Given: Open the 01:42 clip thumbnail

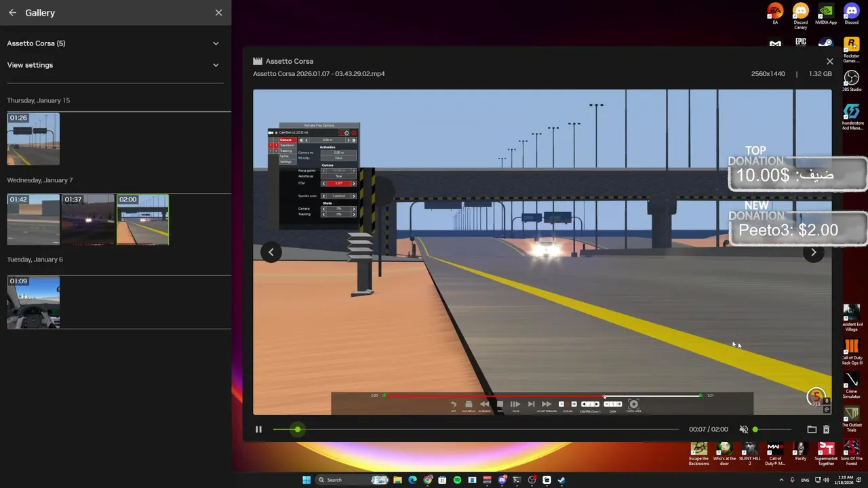Looking at the screenshot, I should [33, 220].
